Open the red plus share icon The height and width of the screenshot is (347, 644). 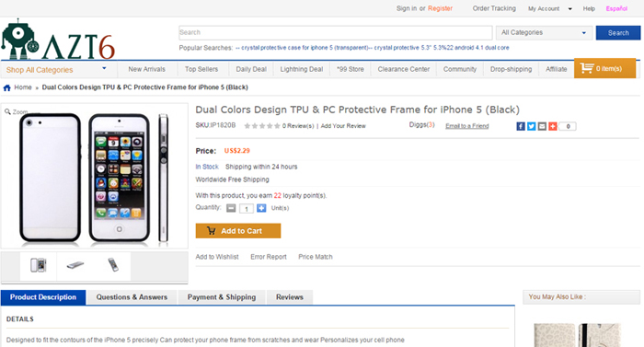[x=552, y=126]
